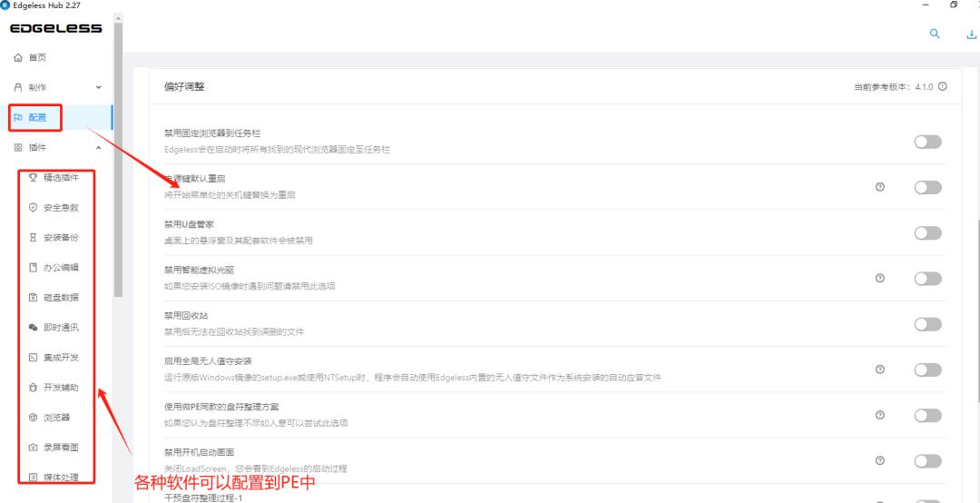Click the bug icon for 开发辅助
This screenshot has width=980, height=503.
34,388
